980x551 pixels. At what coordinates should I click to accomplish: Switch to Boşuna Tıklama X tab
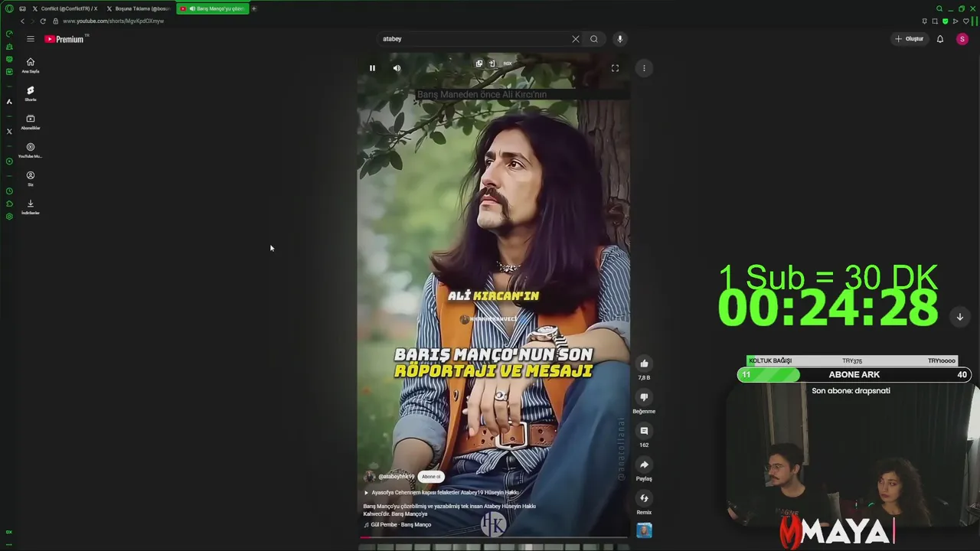click(139, 8)
